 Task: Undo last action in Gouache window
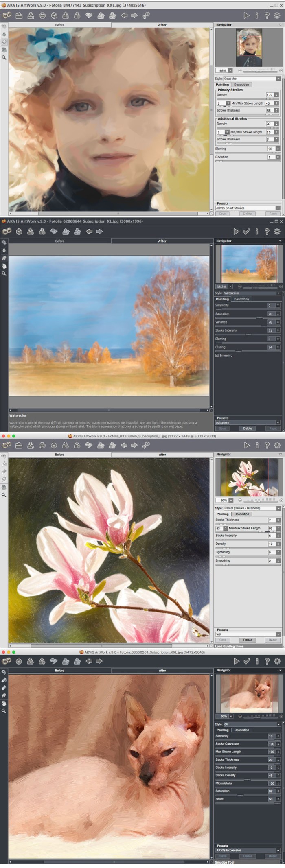[124, 15]
